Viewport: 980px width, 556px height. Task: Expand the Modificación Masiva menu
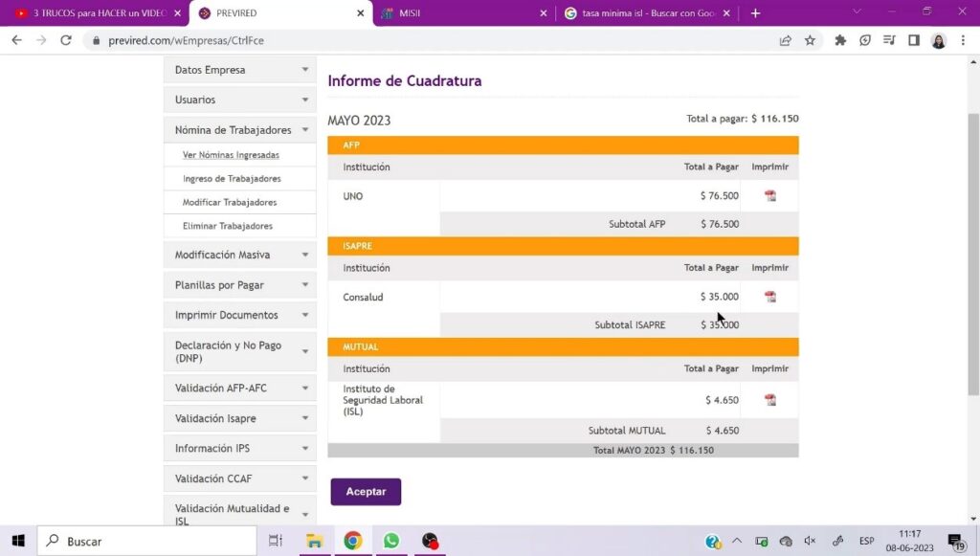coord(240,255)
